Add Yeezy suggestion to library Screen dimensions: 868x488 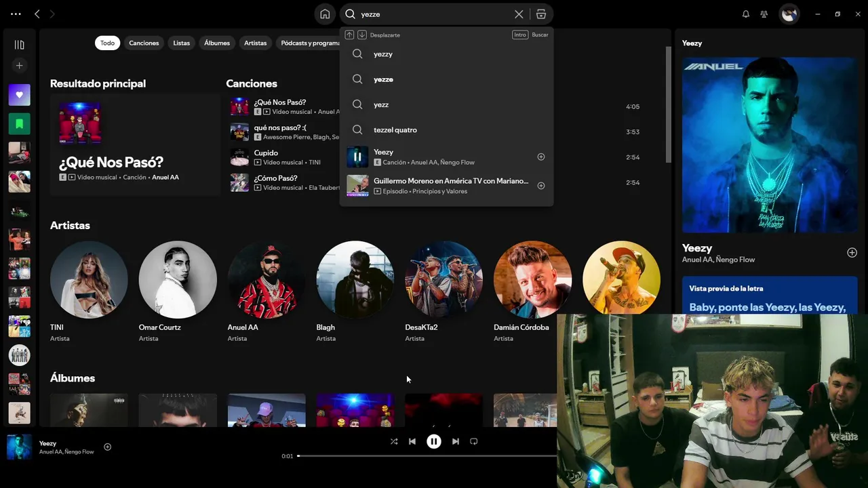click(541, 157)
